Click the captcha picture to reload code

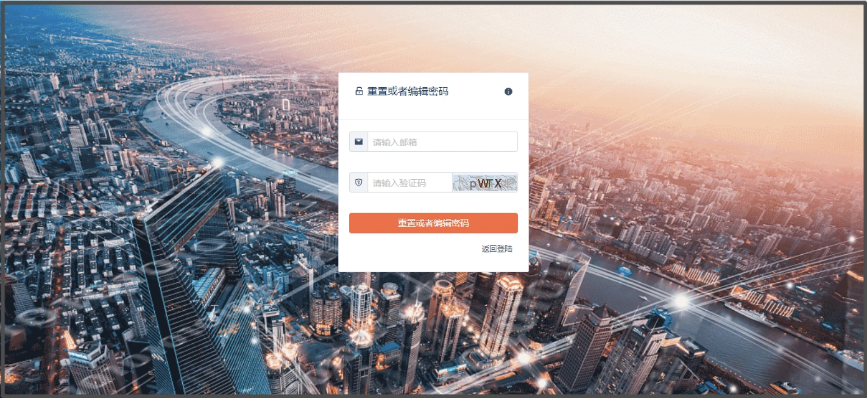pyautogui.click(x=485, y=183)
